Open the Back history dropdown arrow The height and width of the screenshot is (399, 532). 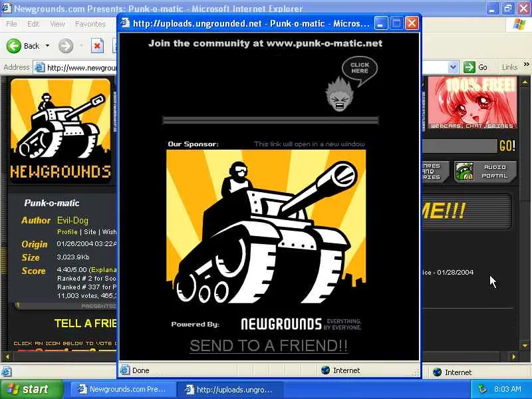click(47, 45)
